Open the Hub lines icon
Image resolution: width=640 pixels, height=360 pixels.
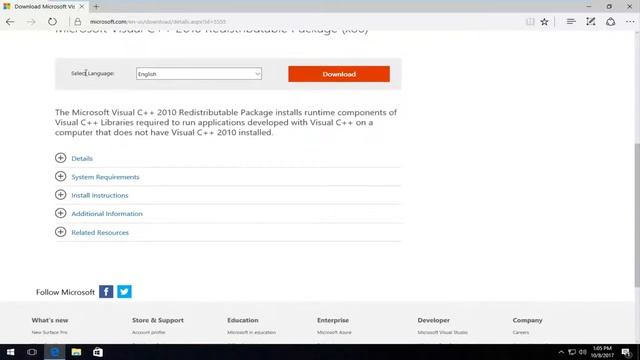[571, 22]
